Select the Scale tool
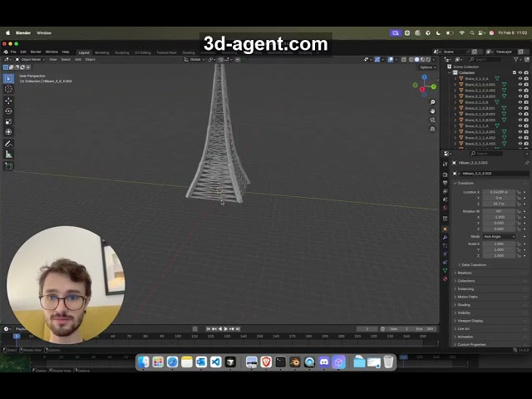 [8, 121]
